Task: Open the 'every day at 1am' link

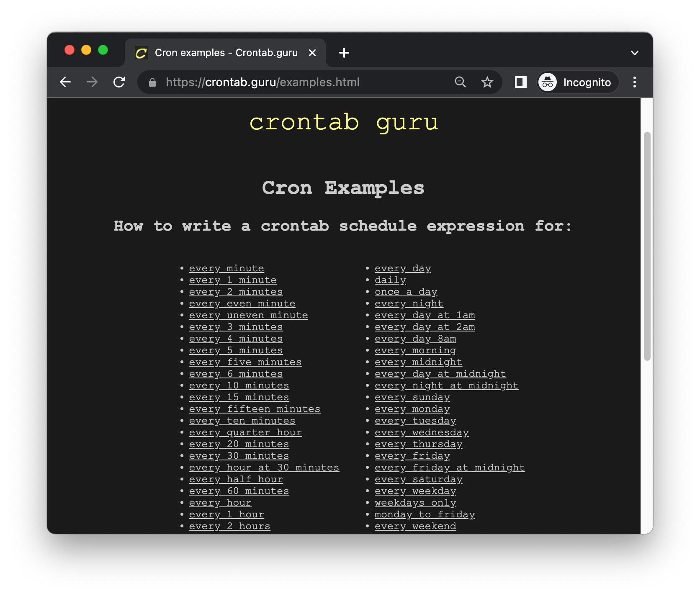Action: [x=425, y=315]
